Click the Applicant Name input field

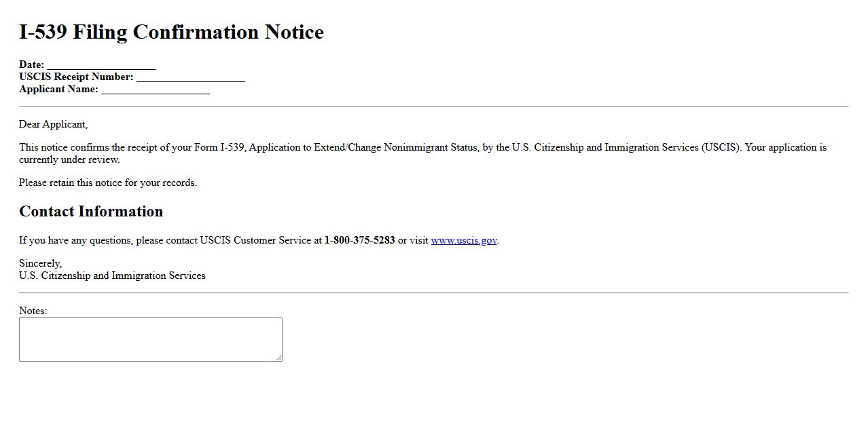155,90
